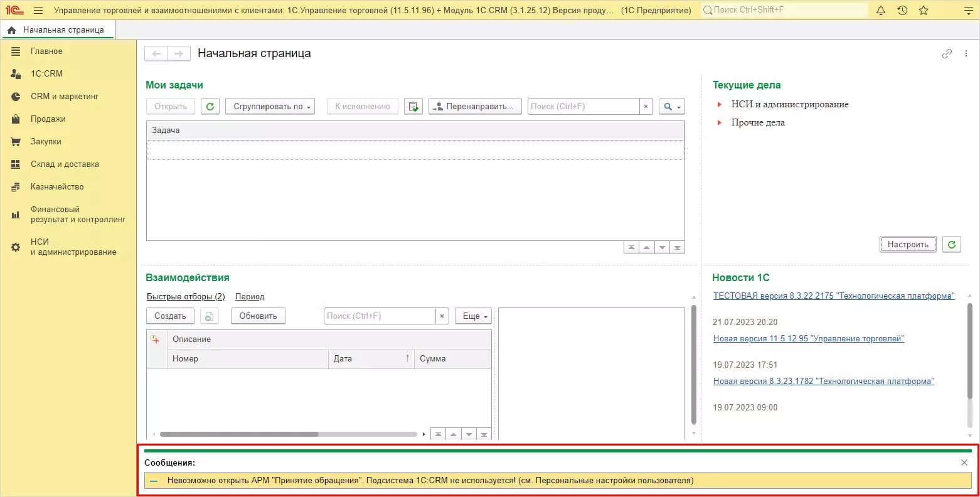Screen dimensions: 980x497
Task: Open the Новая версия 11.5.12.95 news link
Action: coord(809,339)
